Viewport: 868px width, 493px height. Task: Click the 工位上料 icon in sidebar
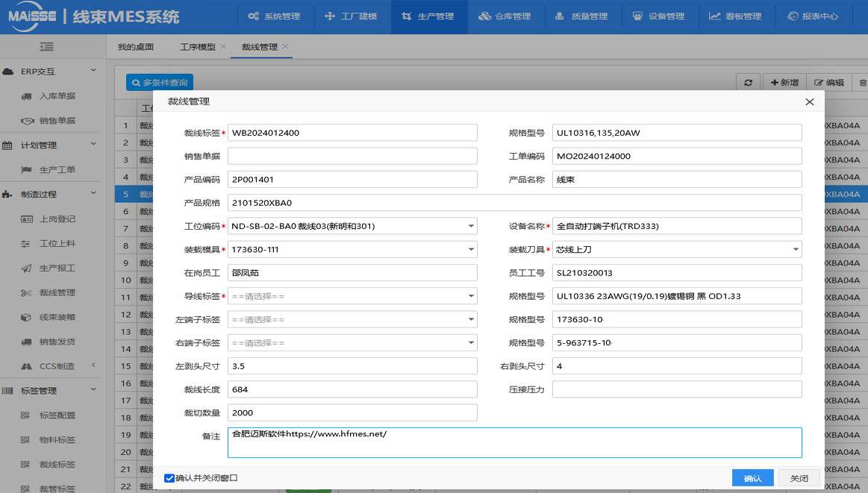pos(25,243)
